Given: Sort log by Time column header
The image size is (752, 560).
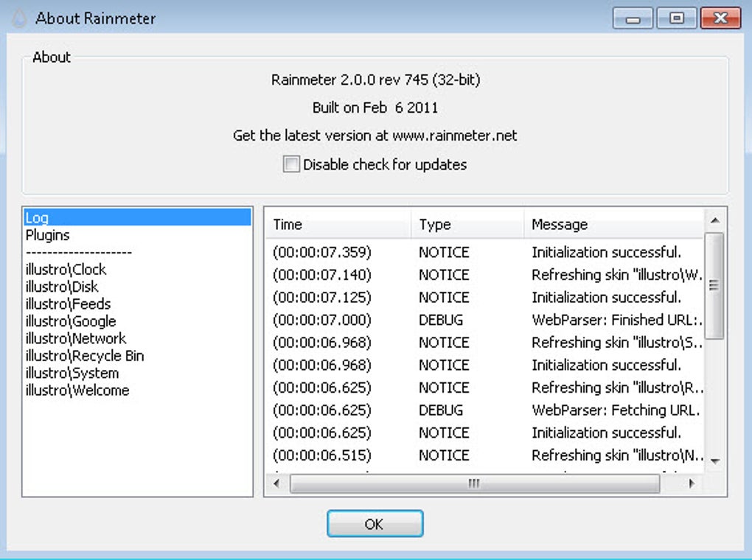Looking at the screenshot, I should click(338, 224).
